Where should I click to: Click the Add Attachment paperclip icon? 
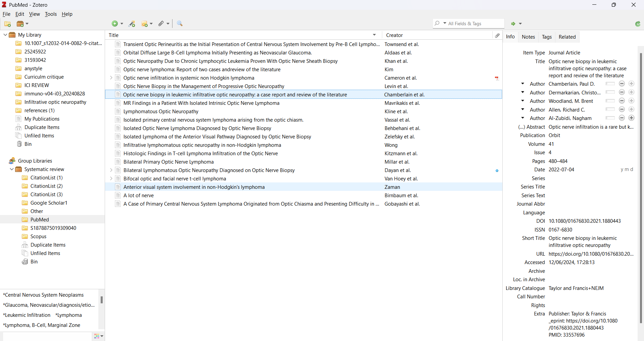161,24
